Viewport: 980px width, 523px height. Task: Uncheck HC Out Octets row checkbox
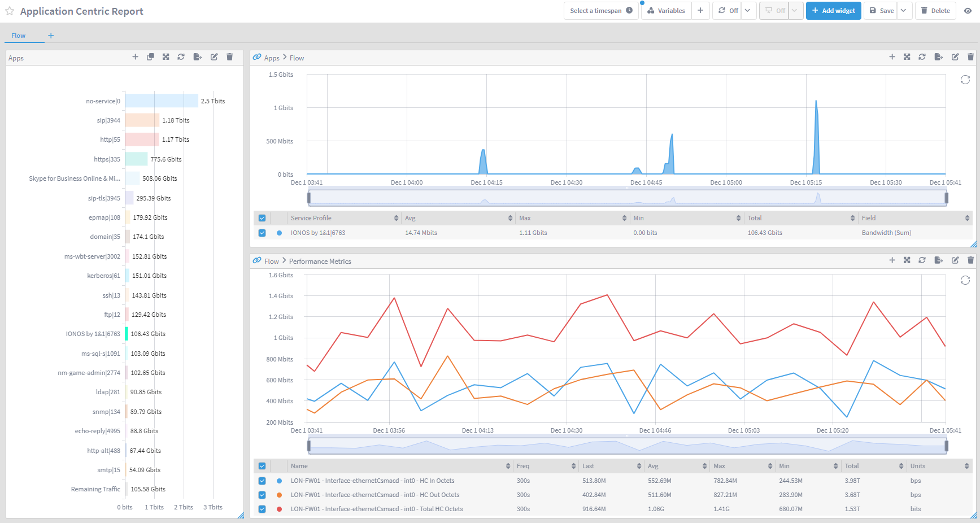click(262, 495)
